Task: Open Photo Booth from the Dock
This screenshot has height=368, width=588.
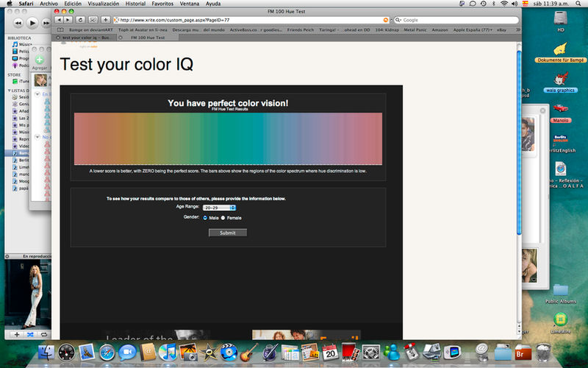Action: [x=351, y=353]
